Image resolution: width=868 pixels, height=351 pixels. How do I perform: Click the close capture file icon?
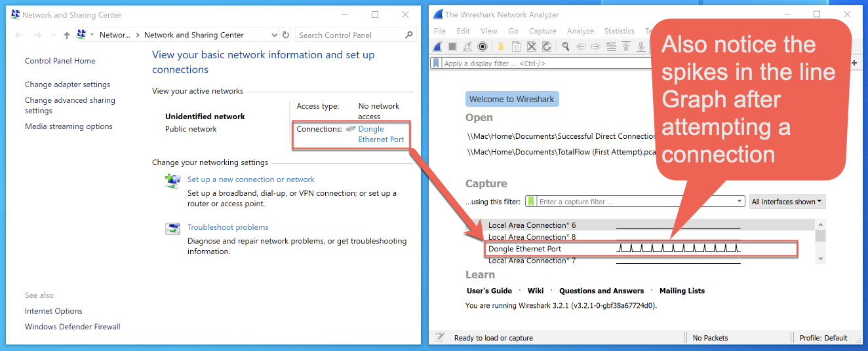(532, 46)
